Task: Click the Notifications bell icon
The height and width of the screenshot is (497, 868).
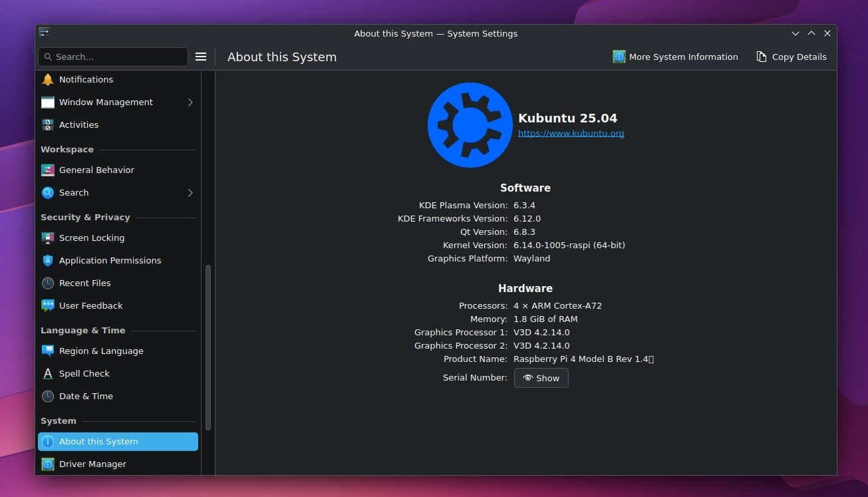Action: (47, 79)
